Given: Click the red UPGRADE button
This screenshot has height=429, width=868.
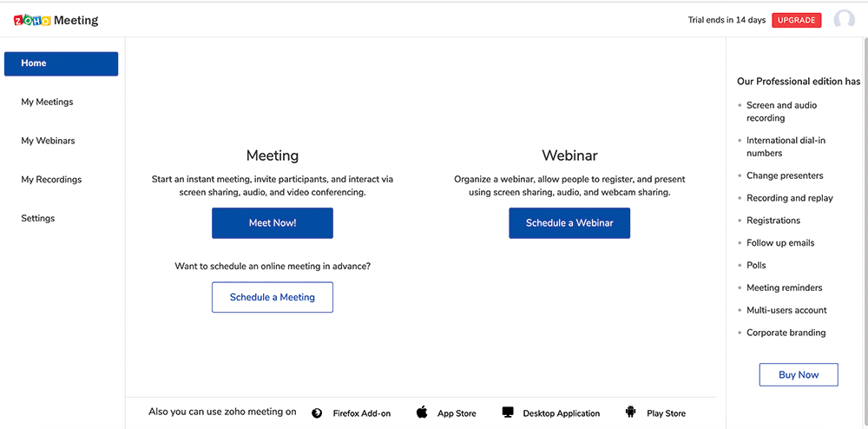Looking at the screenshot, I should coord(797,20).
